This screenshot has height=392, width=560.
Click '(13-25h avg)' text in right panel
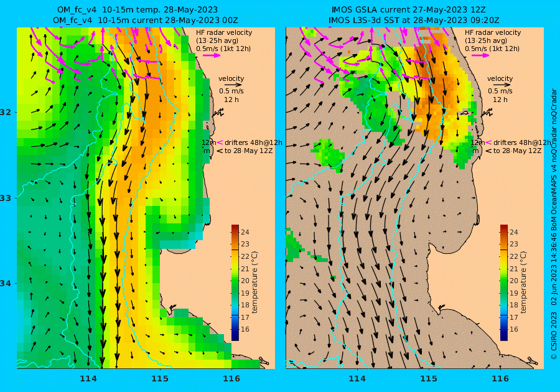coord(486,40)
